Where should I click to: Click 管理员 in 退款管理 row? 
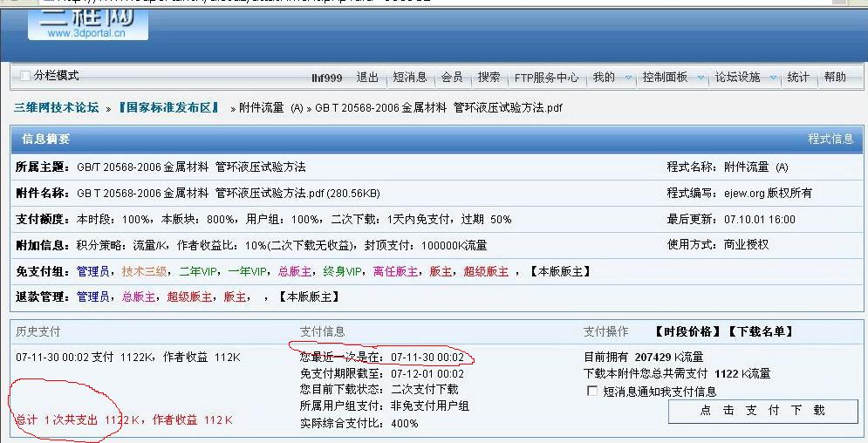pyautogui.click(x=93, y=297)
